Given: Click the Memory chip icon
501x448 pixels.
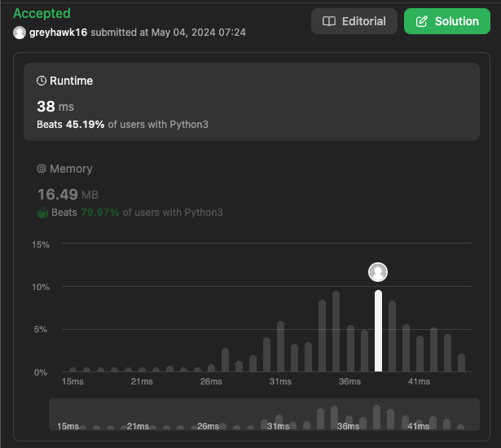Looking at the screenshot, I should [42, 169].
